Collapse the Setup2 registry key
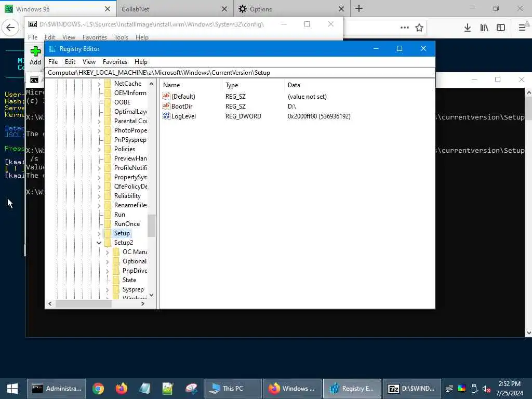The height and width of the screenshot is (399, 532). click(x=99, y=243)
